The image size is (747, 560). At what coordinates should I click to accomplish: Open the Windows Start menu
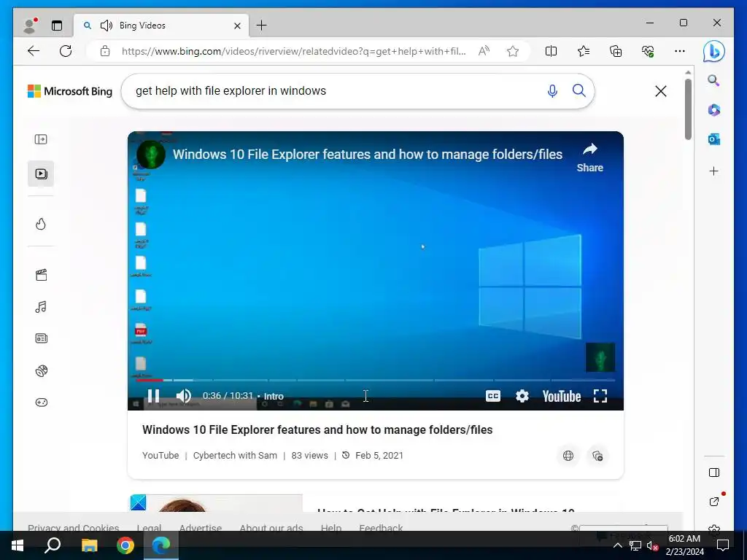click(x=18, y=545)
